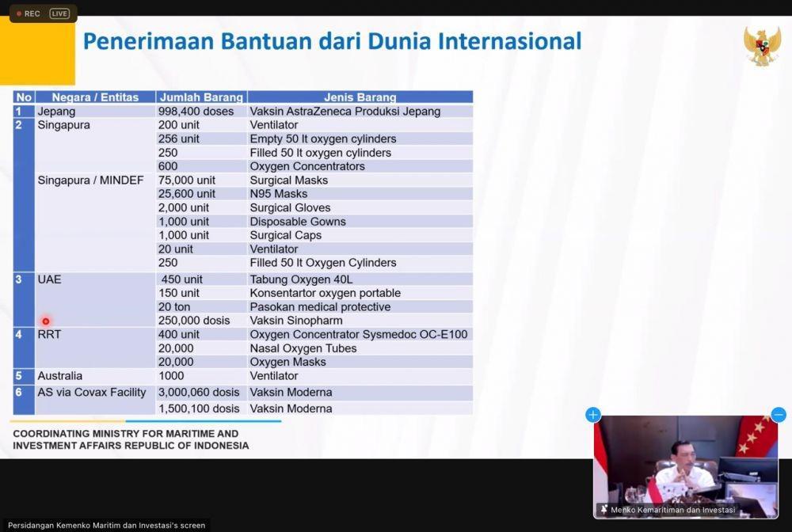Select "Empty 50 lt oxygen cylinders" cell
The height and width of the screenshot is (532, 792).
360,139
